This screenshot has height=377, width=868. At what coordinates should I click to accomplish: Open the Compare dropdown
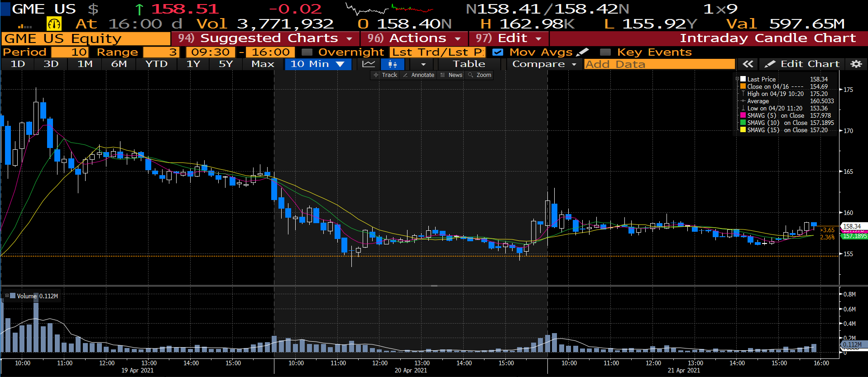[544, 64]
